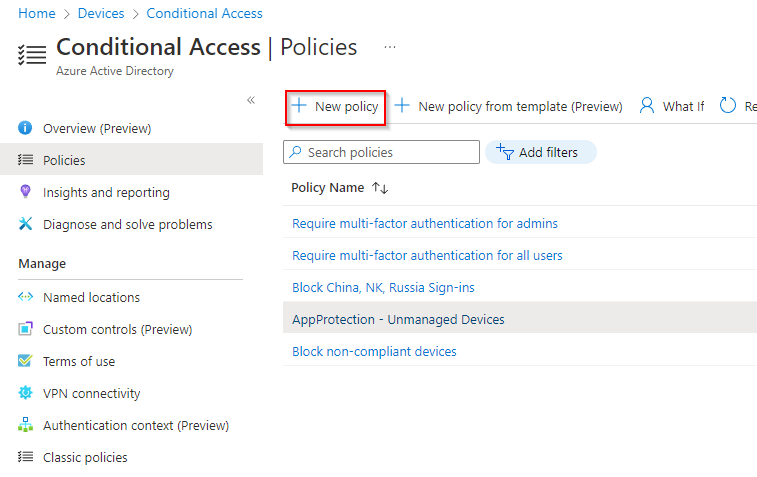
Task: Open the What If person icon
Action: coord(647,106)
